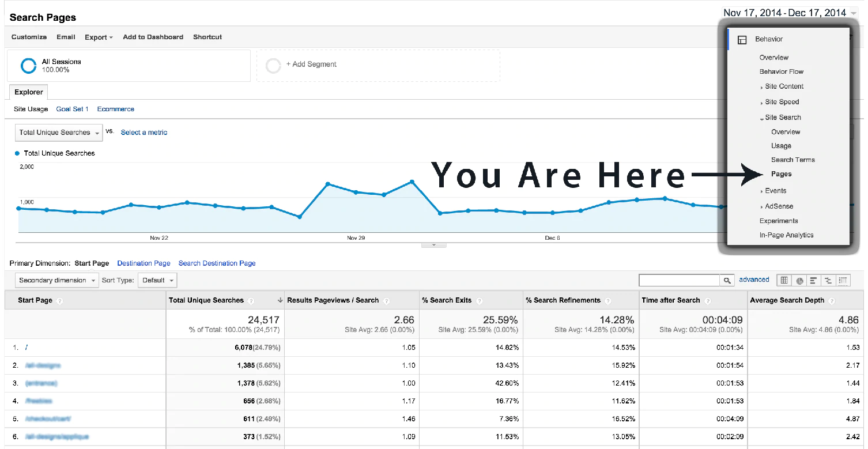This screenshot has width=868, height=449.
Task: Select the comparison view icon
Action: [x=828, y=280]
